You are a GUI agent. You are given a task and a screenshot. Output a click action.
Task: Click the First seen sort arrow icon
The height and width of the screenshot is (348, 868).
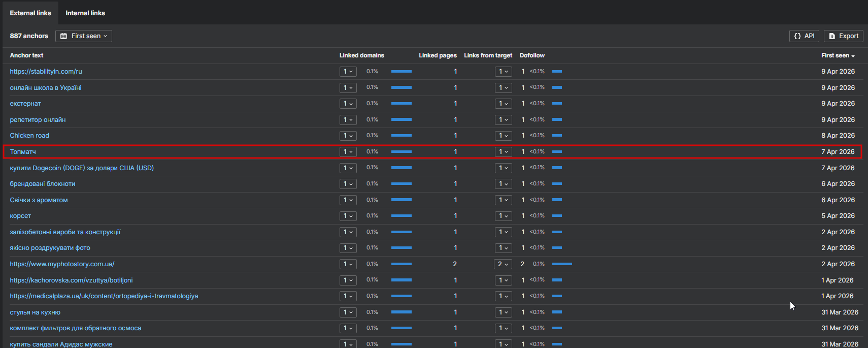click(x=853, y=56)
